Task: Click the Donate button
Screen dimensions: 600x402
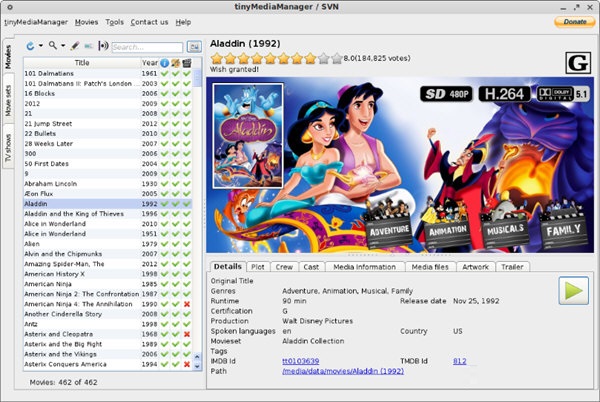Action: (x=575, y=22)
